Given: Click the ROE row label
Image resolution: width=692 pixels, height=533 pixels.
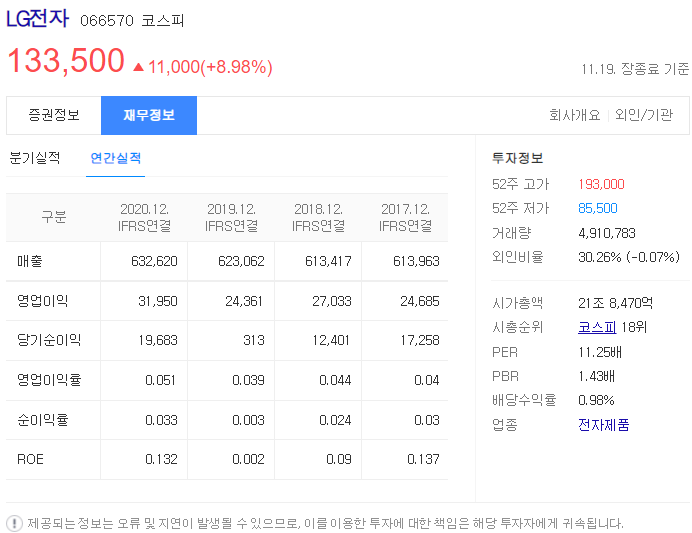Looking at the screenshot, I should coord(30,459).
